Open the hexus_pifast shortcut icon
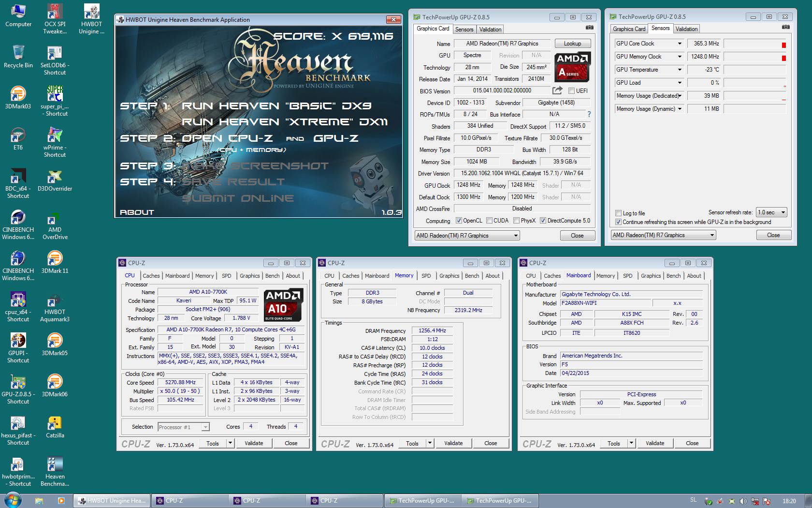Screen dimensions: 812x508 (x=18, y=431)
